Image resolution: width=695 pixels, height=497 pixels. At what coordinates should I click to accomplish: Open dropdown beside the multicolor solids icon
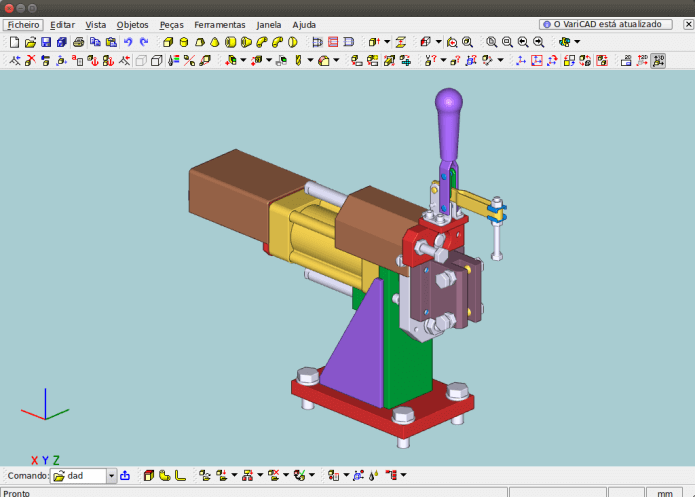pos(577,42)
